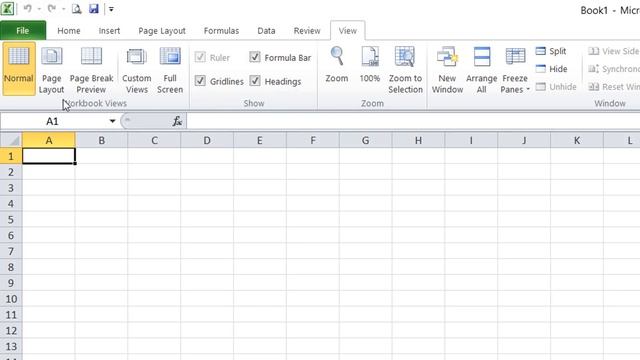Uncheck the Headings checkbox

coord(255,81)
